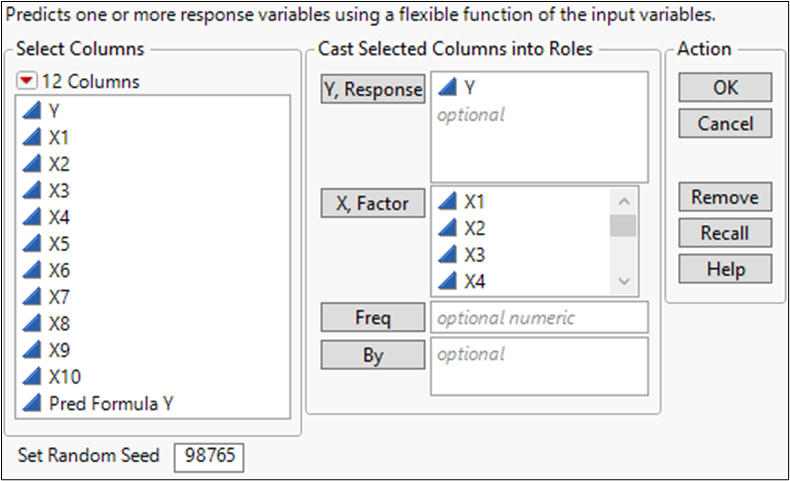Click the By role button

coord(373,354)
